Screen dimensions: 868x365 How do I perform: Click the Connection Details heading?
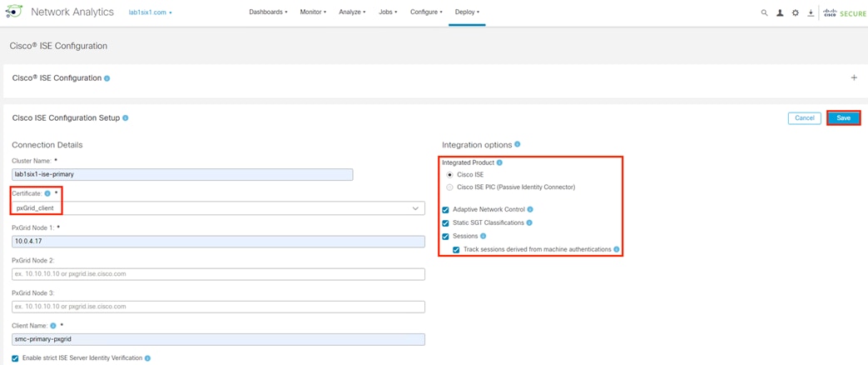(x=47, y=145)
